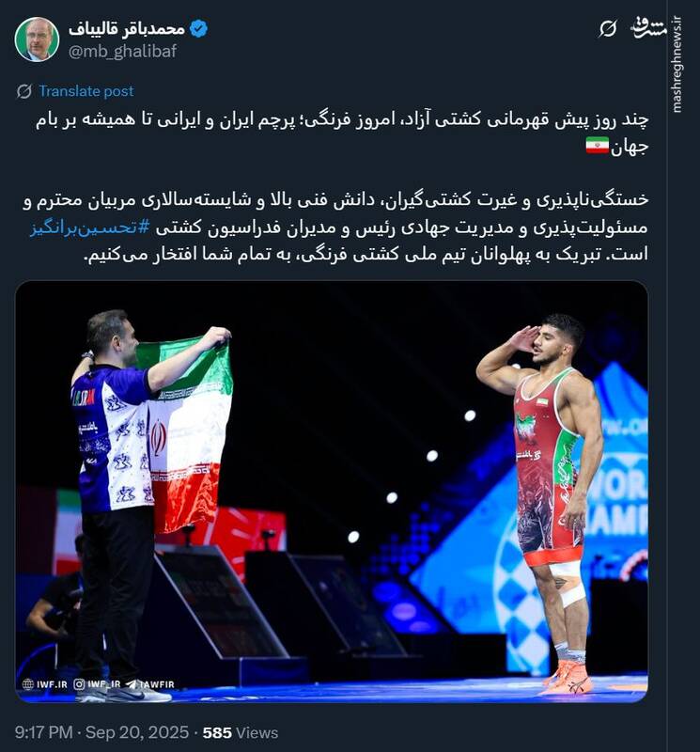Viewport: 700px width, 752px height.
Task: Click the post timestamp 9:17 PM
Action: (43, 732)
